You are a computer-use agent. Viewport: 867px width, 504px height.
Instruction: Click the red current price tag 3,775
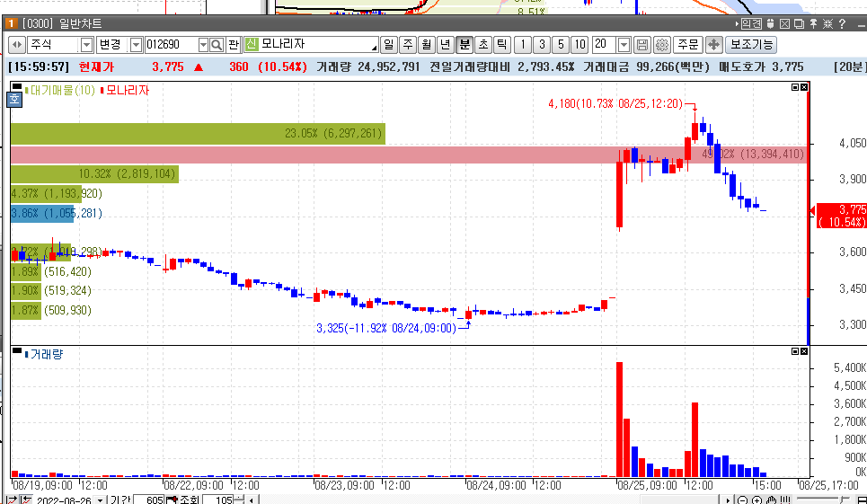point(842,216)
